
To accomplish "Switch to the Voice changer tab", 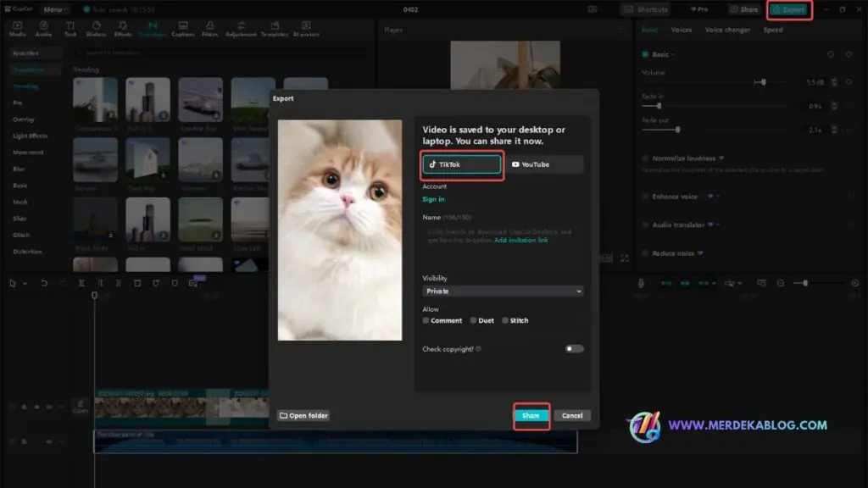I will click(727, 30).
